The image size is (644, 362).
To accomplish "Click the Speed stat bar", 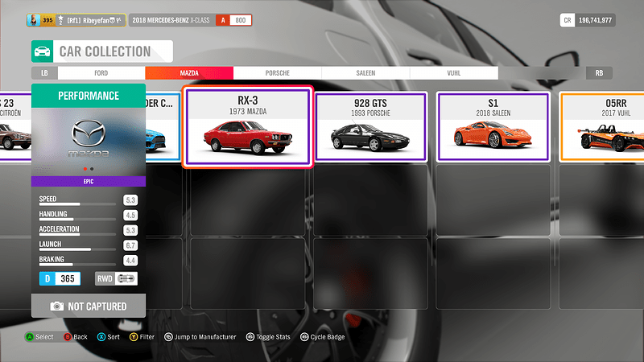I will (77, 204).
